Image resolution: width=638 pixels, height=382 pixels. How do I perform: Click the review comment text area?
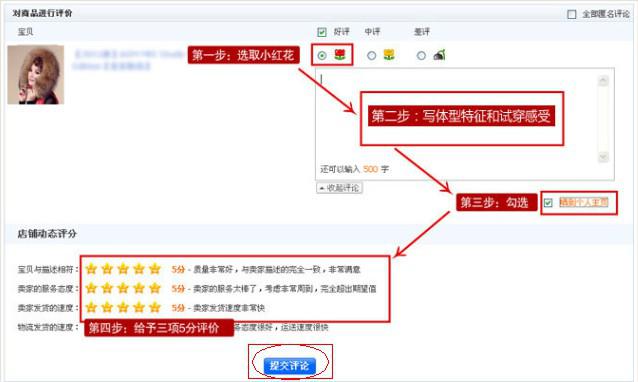click(x=456, y=116)
